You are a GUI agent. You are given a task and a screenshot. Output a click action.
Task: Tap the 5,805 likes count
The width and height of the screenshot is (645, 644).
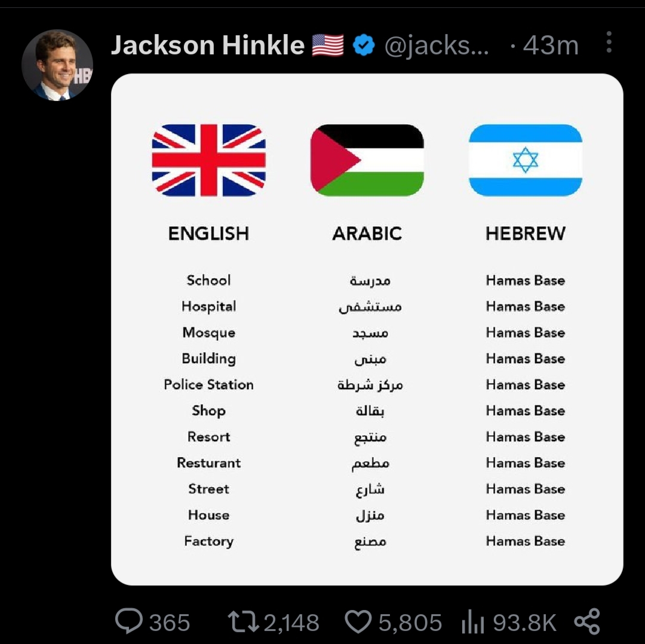coord(410,623)
